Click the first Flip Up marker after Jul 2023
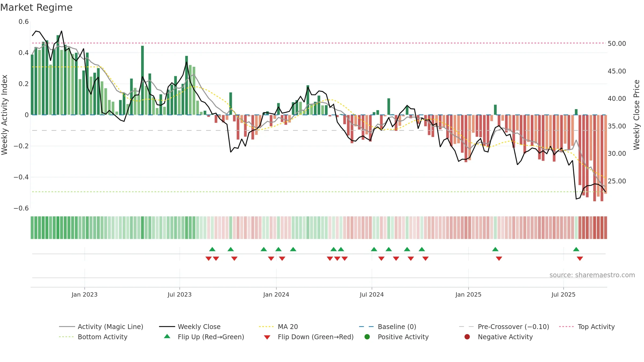 (x=212, y=249)
